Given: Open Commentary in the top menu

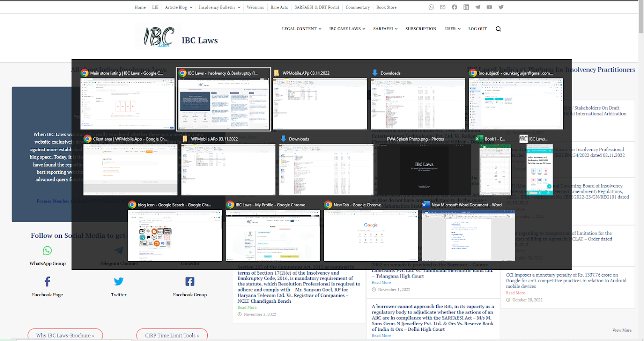Looking at the screenshot, I should [358, 7].
